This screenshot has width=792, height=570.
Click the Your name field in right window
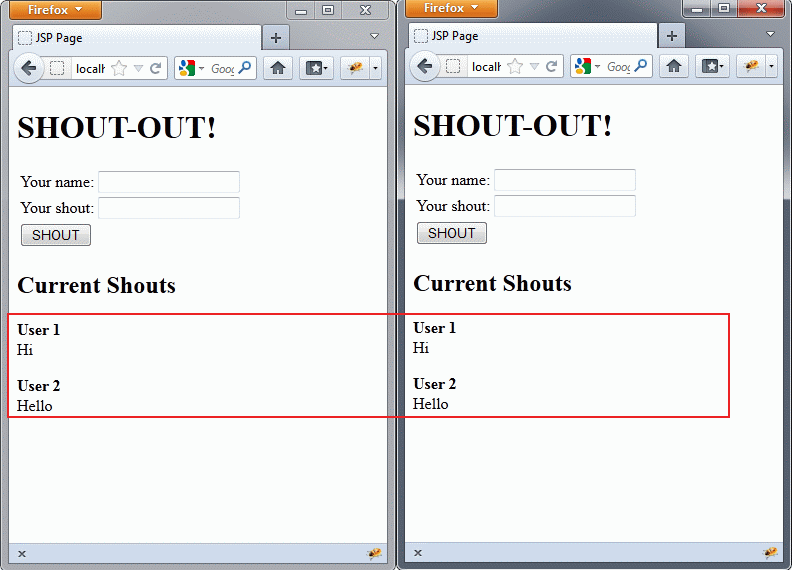tap(565, 180)
